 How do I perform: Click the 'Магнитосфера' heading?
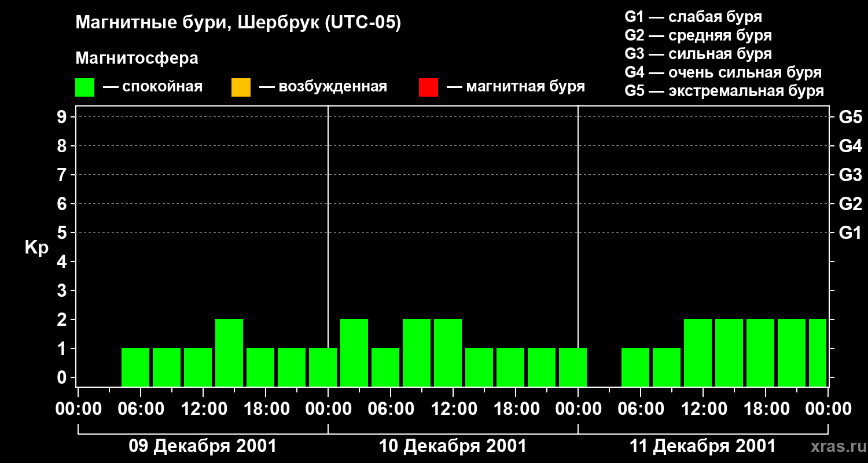pyautogui.click(x=137, y=58)
